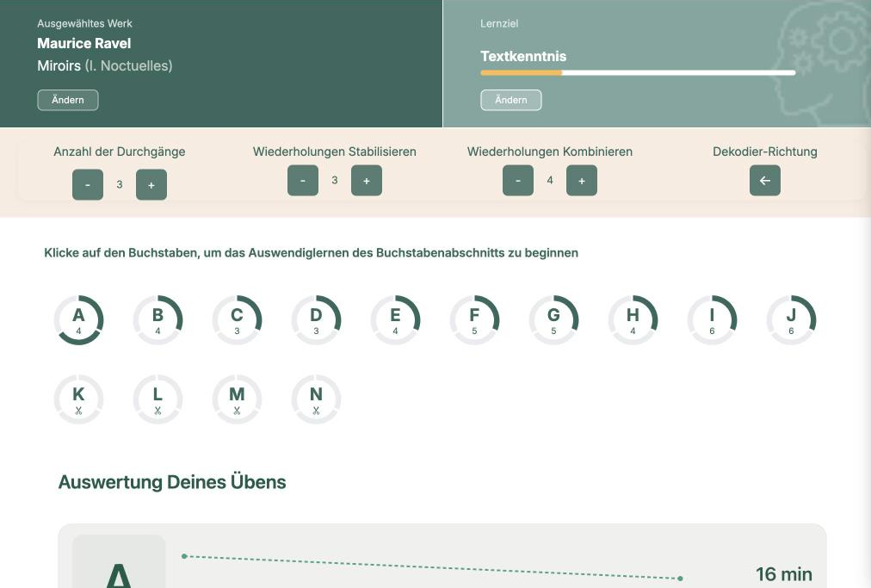The image size is (871, 588).
Task: Click the "Anzahl der Durchgänge" label
Action: pyautogui.click(x=120, y=152)
